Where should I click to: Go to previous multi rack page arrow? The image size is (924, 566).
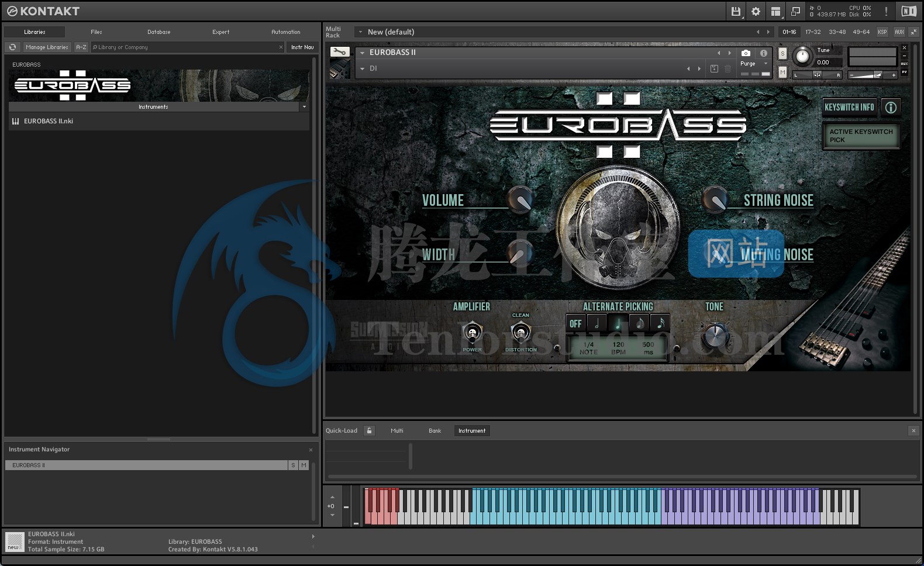click(x=758, y=32)
